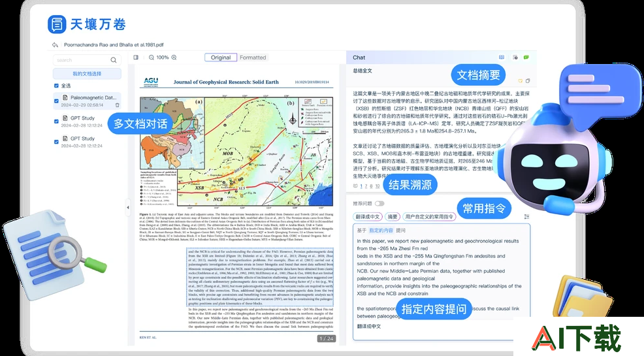The image size is (644, 356).
Task: Click the first GPT Study document title
Action: pos(82,118)
